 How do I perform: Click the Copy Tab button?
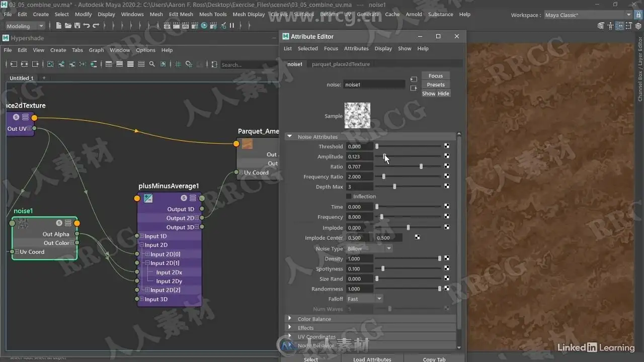click(x=434, y=359)
